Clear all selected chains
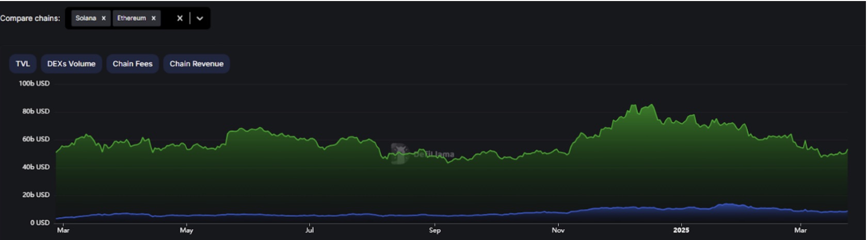The width and height of the screenshot is (868, 240). 180,18
